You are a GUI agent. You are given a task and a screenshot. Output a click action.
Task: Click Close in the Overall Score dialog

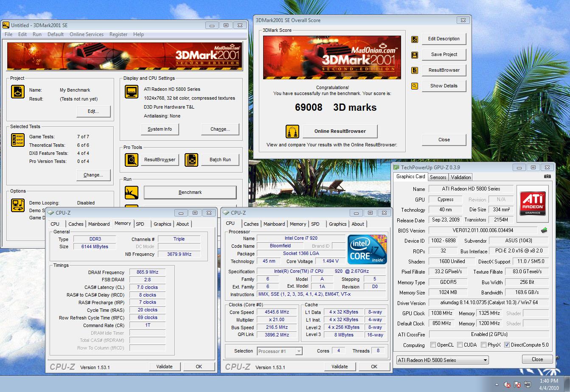444,140
